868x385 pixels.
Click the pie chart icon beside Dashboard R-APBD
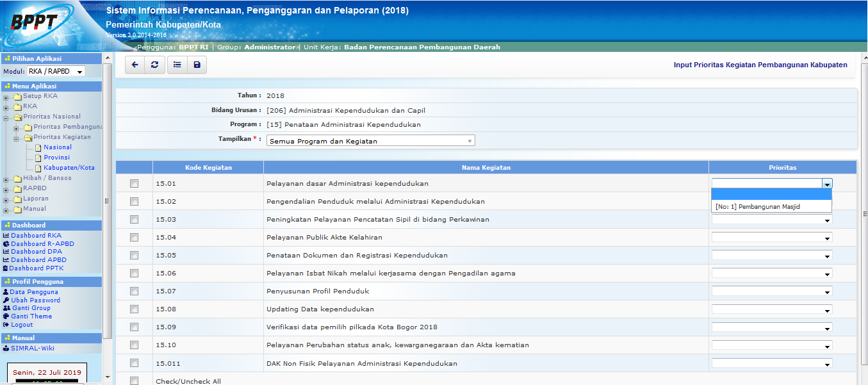pyautogui.click(x=6, y=244)
